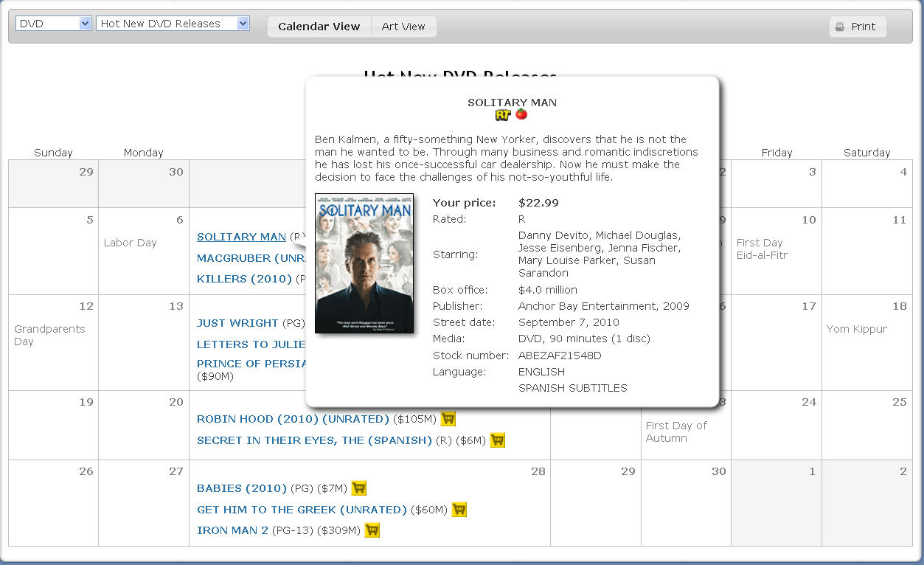The width and height of the screenshot is (924, 565).
Task: Open SECRET IN THEIR EYES, THE link
Action: (314, 440)
